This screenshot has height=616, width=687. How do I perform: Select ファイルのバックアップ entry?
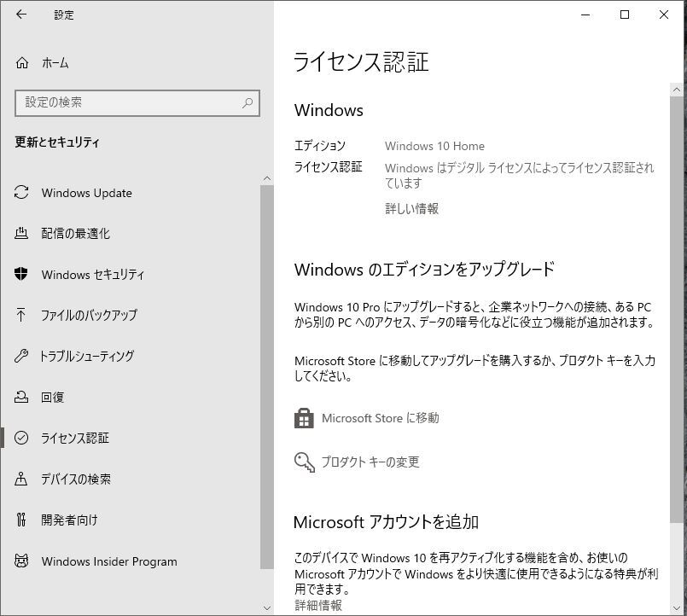coord(89,315)
